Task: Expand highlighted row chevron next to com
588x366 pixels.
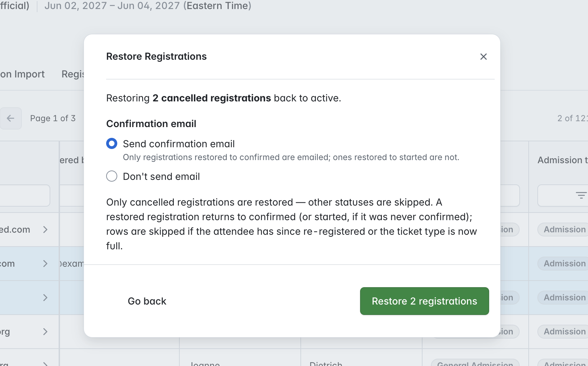Action: (45, 264)
